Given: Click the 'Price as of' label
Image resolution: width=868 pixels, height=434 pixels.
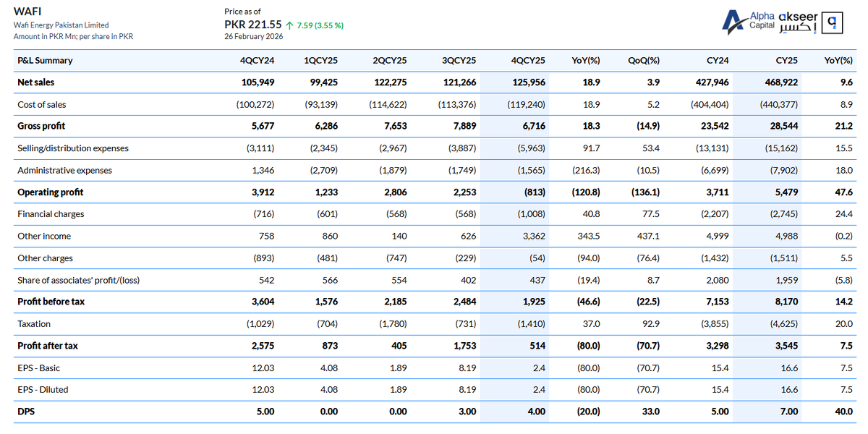Looking at the screenshot, I should tap(243, 12).
